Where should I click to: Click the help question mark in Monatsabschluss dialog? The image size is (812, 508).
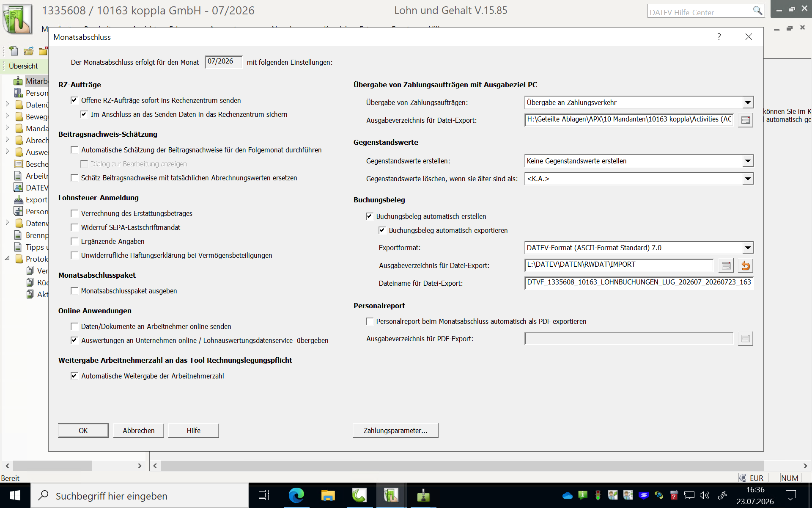pyautogui.click(x=719, y=37)
